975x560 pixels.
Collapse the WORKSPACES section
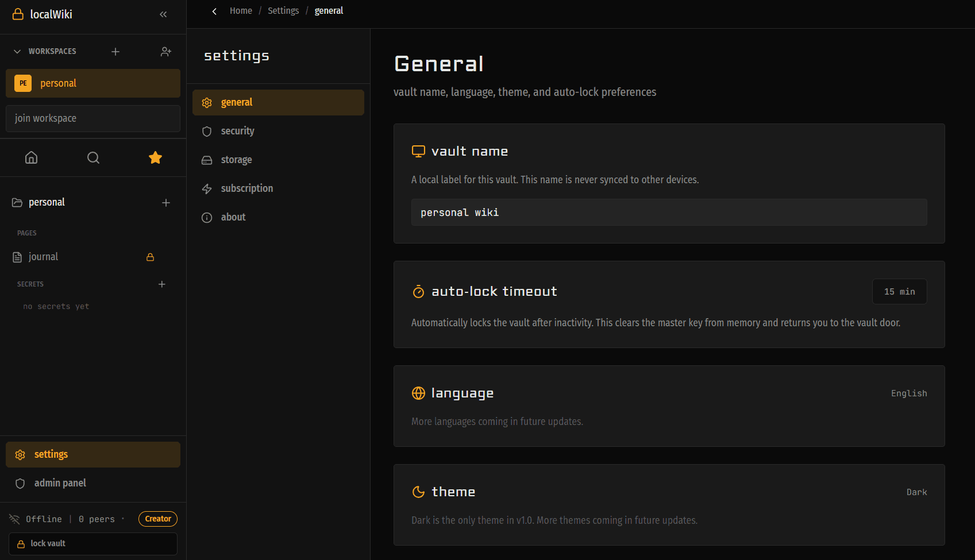[x=17, y=51]
